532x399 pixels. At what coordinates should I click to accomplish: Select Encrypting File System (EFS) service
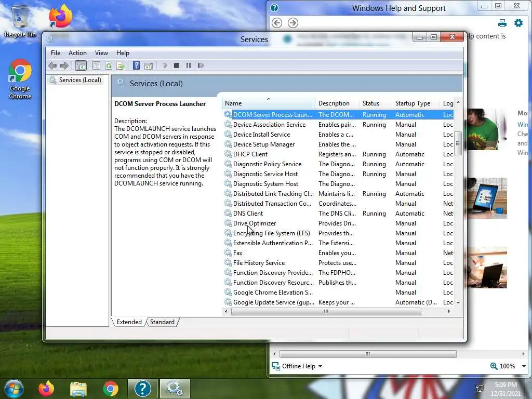pyautogui.click(x=338, y=233)
